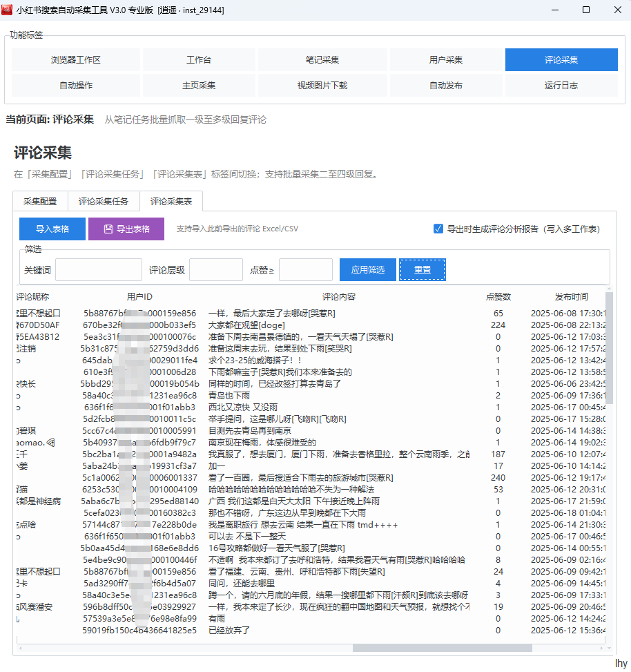Focus the 关键词 filter input
The width and height of the screenshot is (631, 672).
coord(99,269)
